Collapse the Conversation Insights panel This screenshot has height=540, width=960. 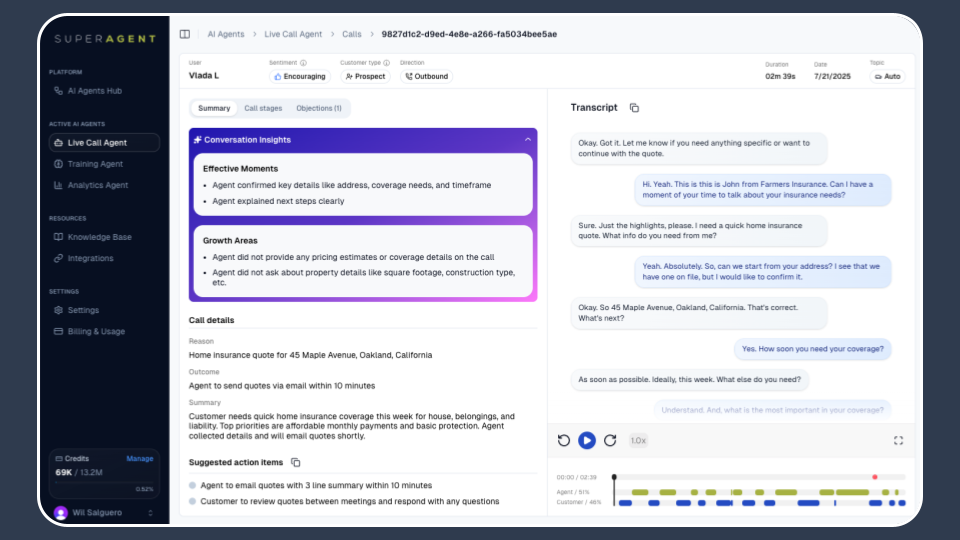click(527, 140)
